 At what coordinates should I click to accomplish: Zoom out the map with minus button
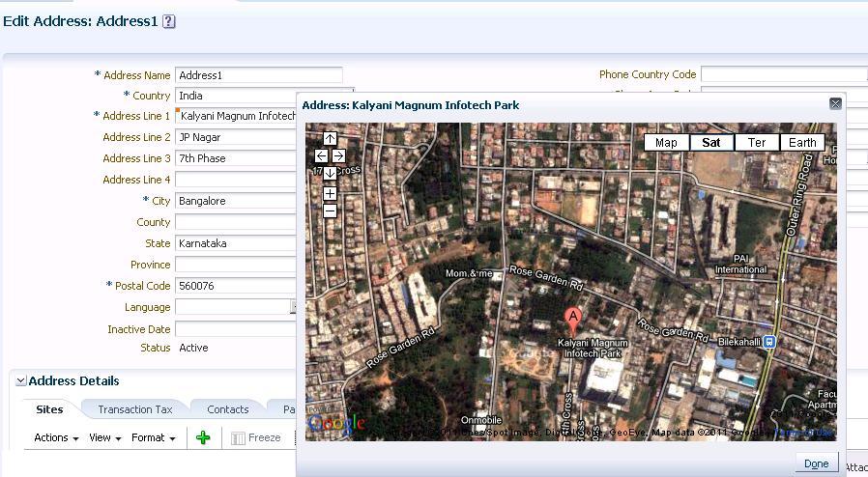pos(330,211)
